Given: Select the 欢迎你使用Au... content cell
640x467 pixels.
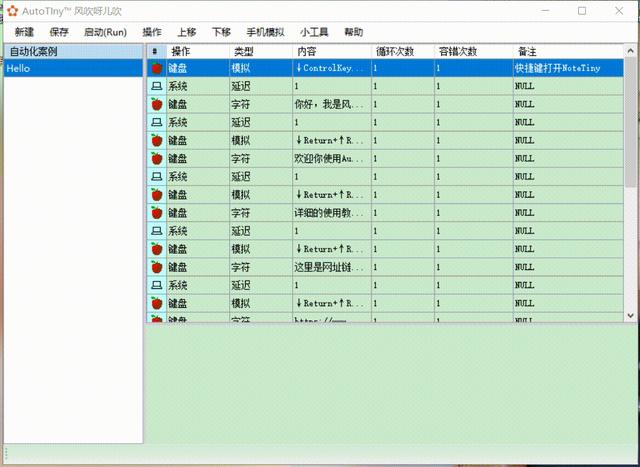Looking at the screenshot, I should 332,159.
